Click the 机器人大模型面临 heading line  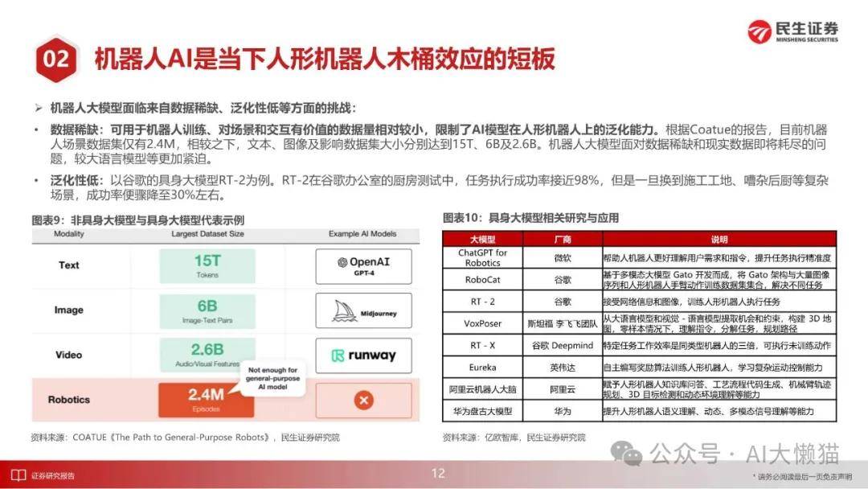coord(203,108)
